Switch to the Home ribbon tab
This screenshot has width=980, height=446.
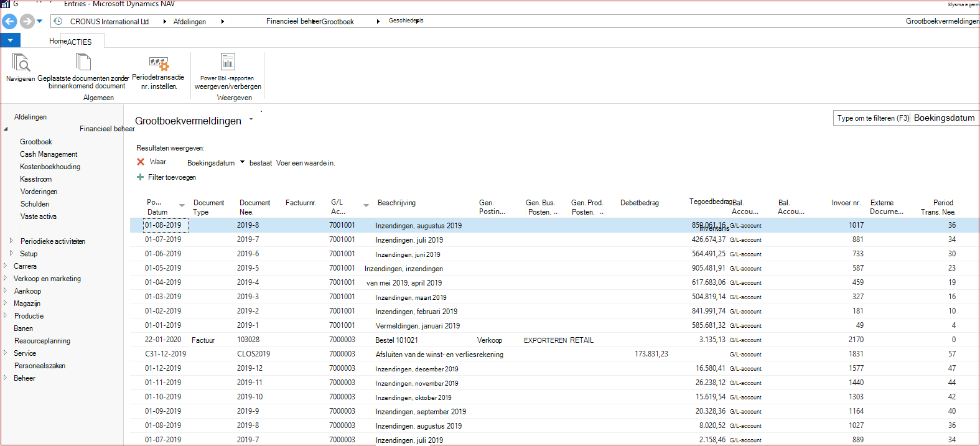(58, 41)
